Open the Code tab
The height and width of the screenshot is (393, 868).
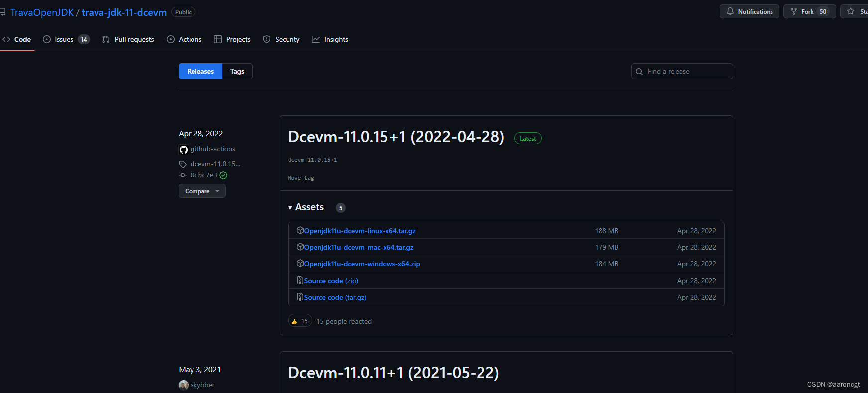[17, 39]
